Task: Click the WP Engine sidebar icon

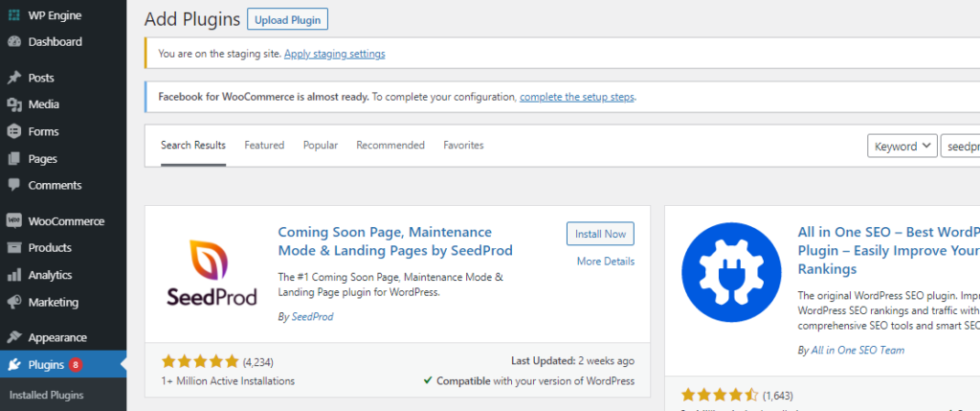Action: point(13,15)
